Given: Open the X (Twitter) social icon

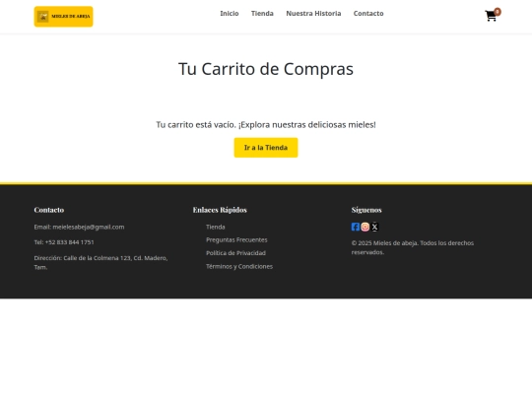Looking at the screenshot, I should point(374,227).
